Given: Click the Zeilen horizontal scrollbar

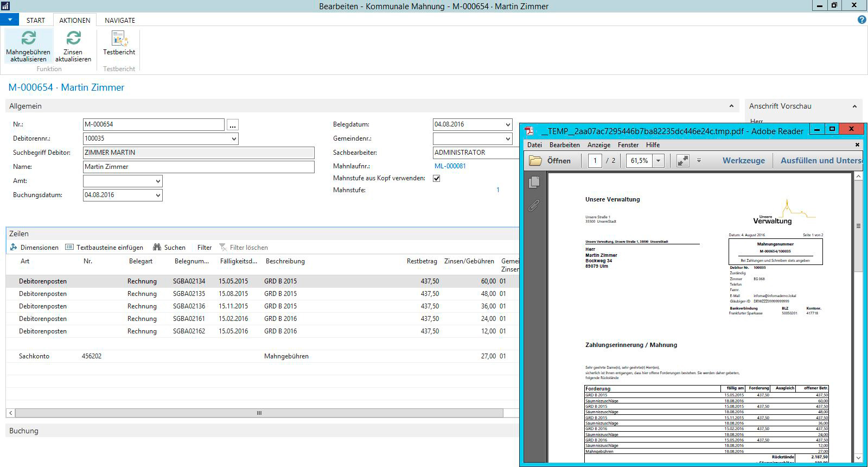Looking at the screenshot, I should pyautogui.click(x=259, y=413).
